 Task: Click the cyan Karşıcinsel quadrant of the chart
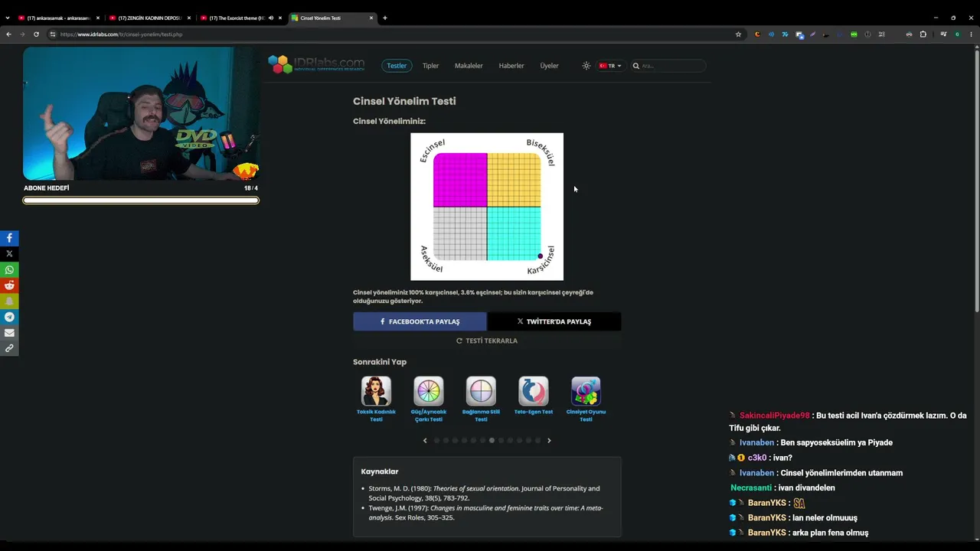[514, 233]
